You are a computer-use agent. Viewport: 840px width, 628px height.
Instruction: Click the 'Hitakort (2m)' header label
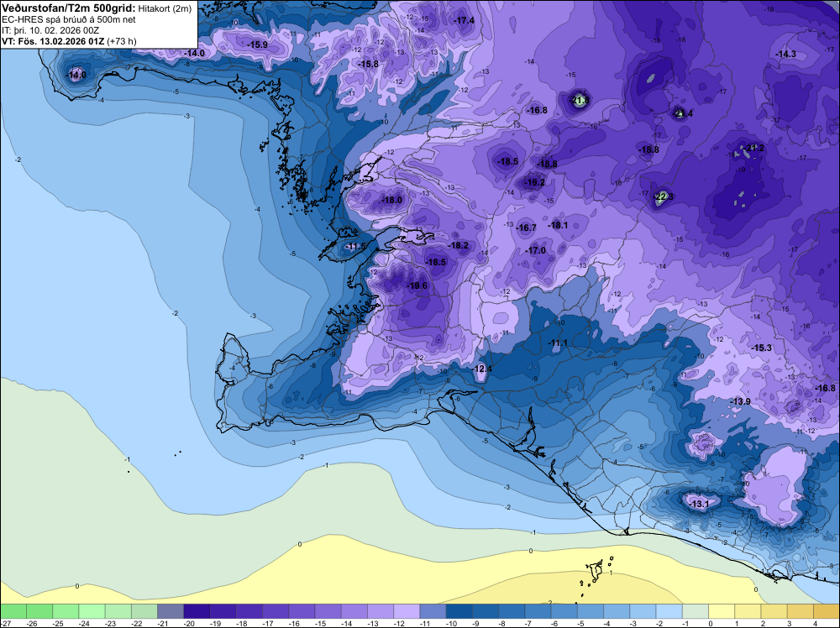coord(165,8)
